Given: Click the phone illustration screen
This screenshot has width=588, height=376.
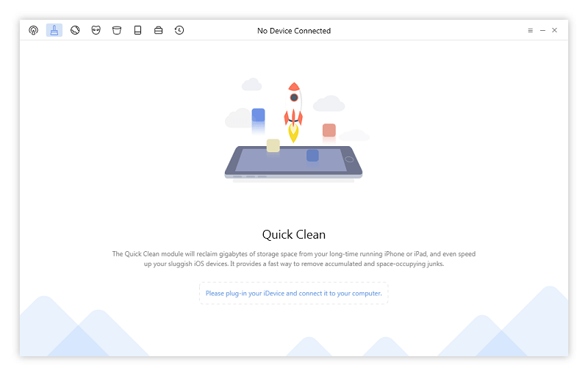Looking at the screenshot, I should pyautogui.click(x=293, y=160).
